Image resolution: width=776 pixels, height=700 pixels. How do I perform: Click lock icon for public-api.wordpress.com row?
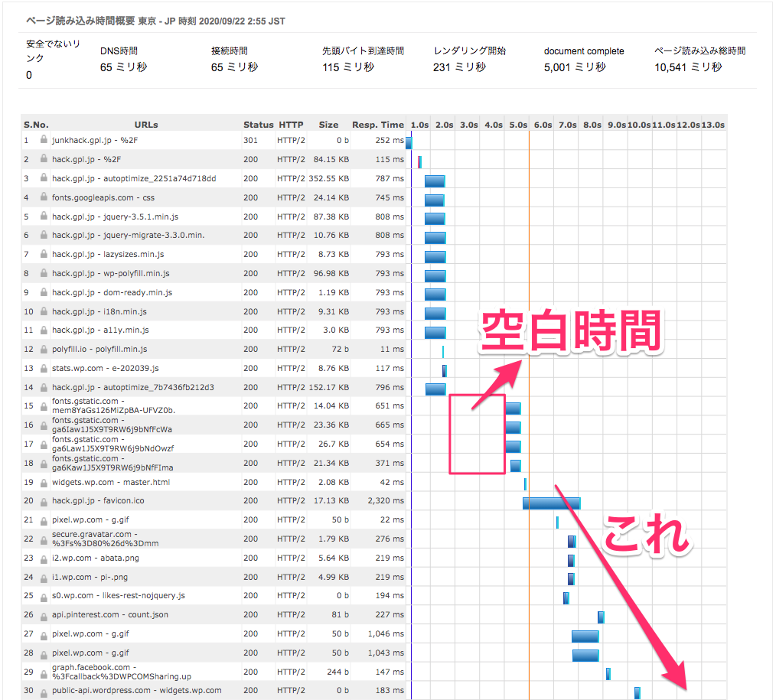[44, 690]
